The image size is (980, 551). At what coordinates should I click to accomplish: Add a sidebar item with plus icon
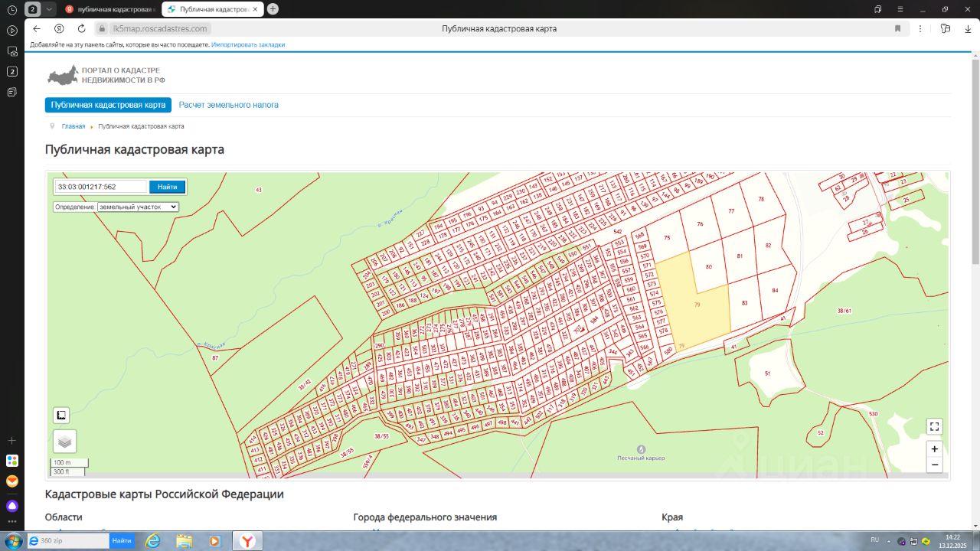[11, 441]
